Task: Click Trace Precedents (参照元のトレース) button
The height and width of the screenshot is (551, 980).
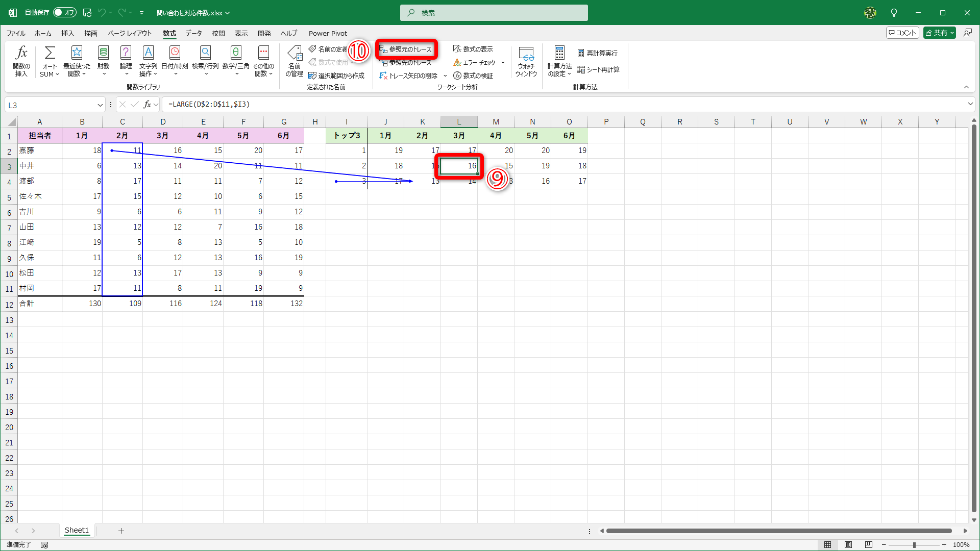Action: click(406, 49)
